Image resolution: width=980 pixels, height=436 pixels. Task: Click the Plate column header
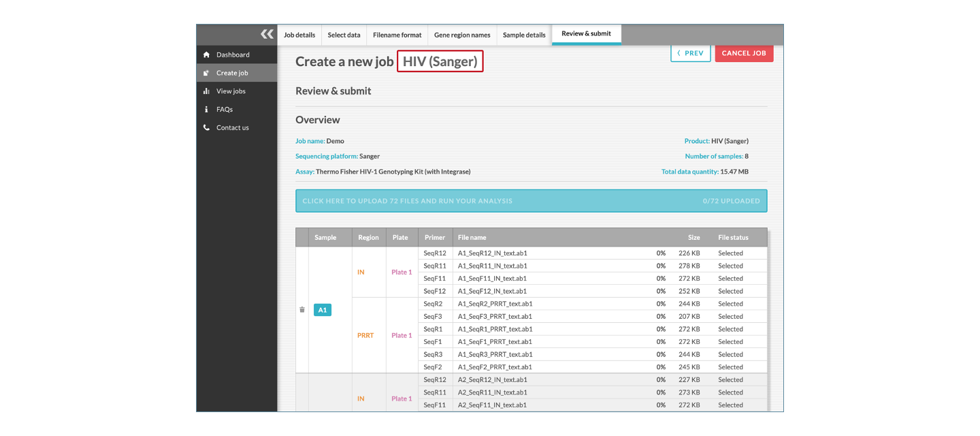pos(400,238)
